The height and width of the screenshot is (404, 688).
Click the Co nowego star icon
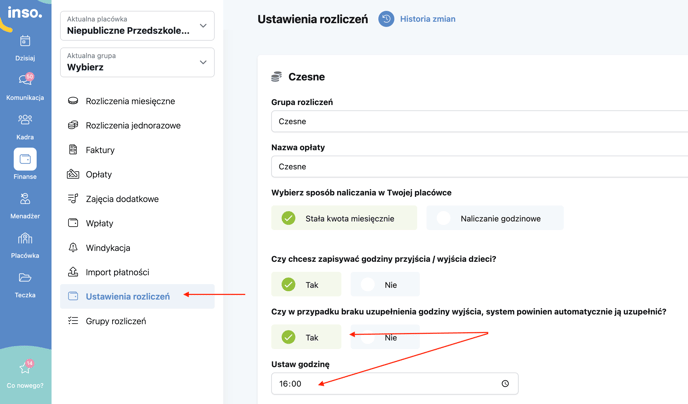pos(25,368)
